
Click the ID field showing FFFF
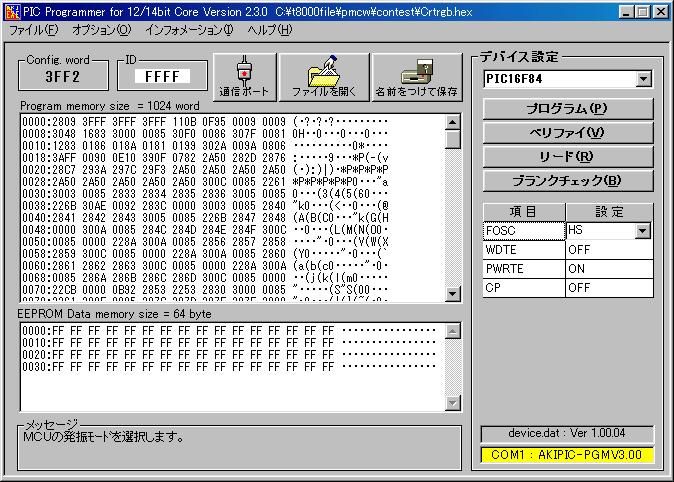(161, 76)
